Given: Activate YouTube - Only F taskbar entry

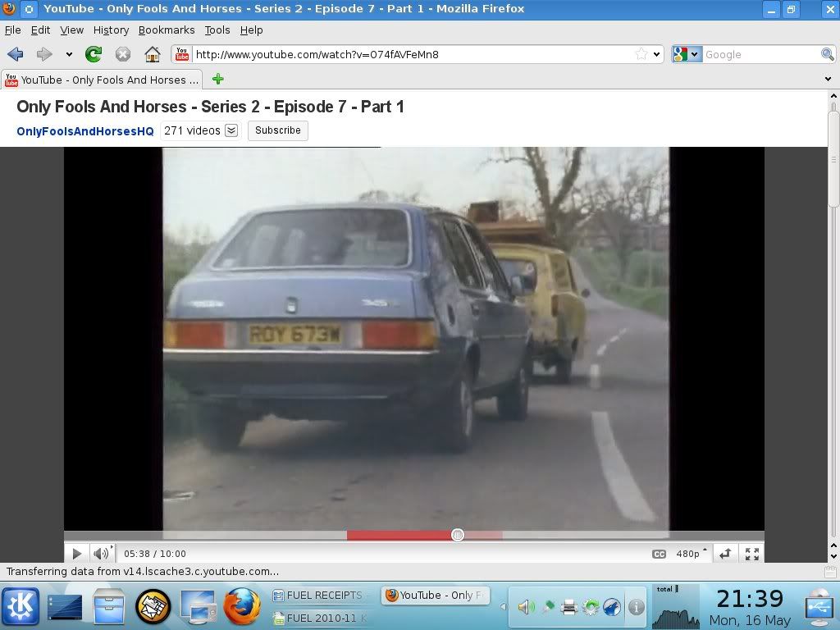Looking at the screenshot, I should click(436, 596).
